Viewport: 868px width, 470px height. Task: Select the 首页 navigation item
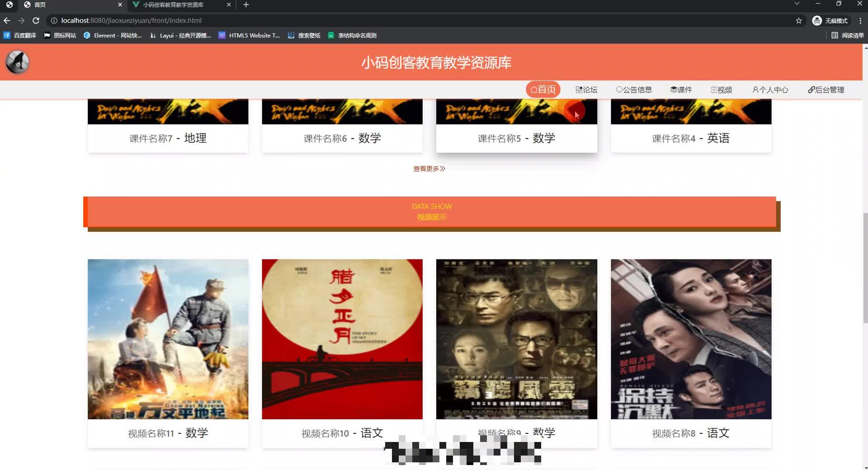pyautogui.click(x=543, y=89)
